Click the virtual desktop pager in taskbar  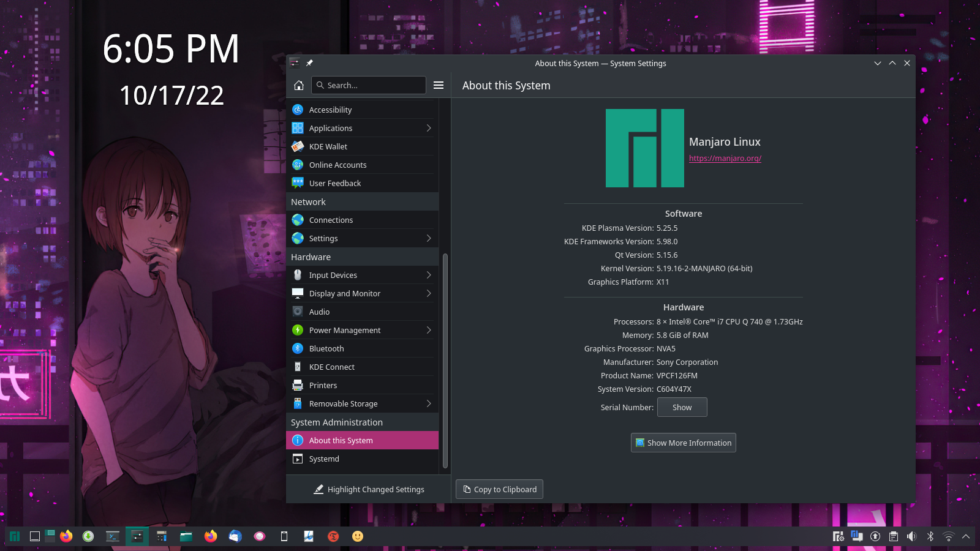coord(50,536)
